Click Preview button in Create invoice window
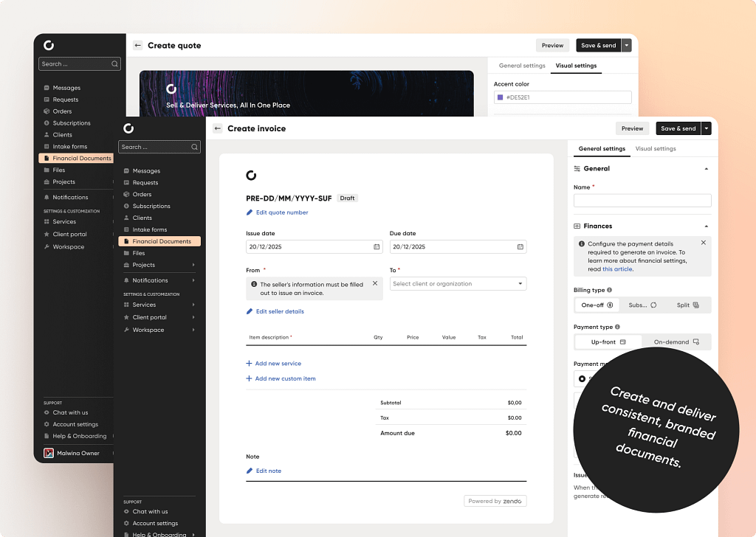Screen dimensions: 756x537 coord(632,128)
